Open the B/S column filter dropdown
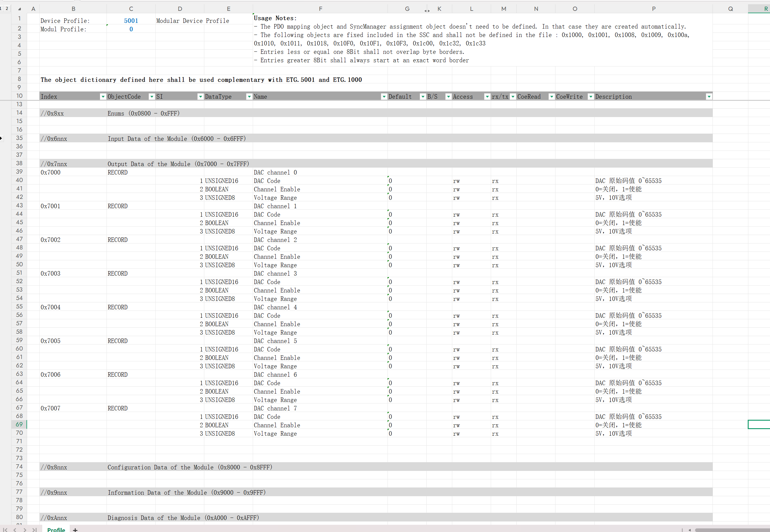The width and height of the screenshot is (770, 532). pos(448,97)
